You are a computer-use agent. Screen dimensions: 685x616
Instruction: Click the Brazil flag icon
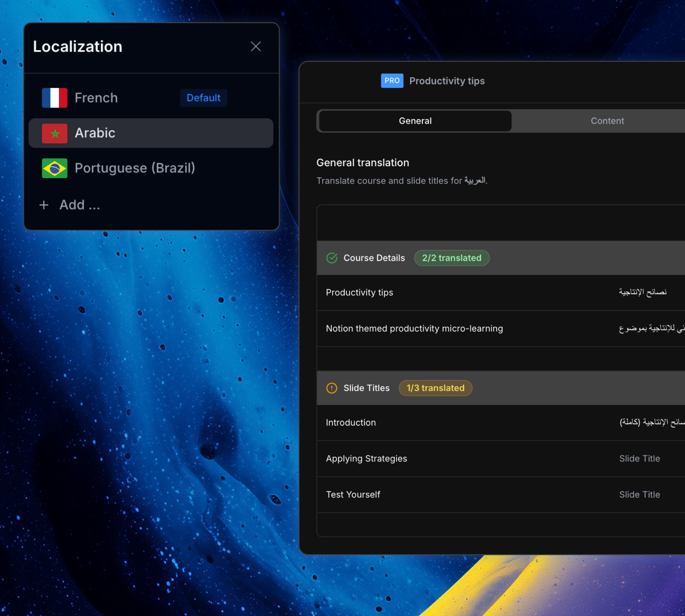tap(55, 168)
